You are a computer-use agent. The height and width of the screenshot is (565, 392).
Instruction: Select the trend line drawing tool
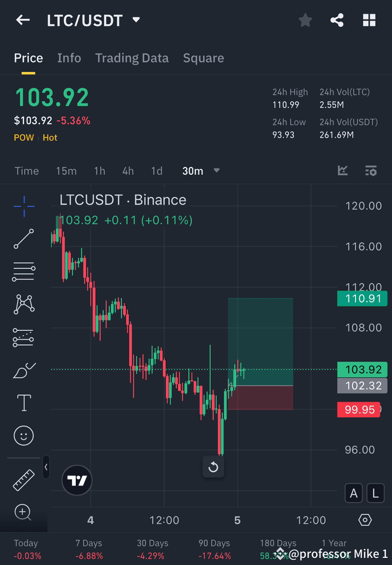coord(24,239)
